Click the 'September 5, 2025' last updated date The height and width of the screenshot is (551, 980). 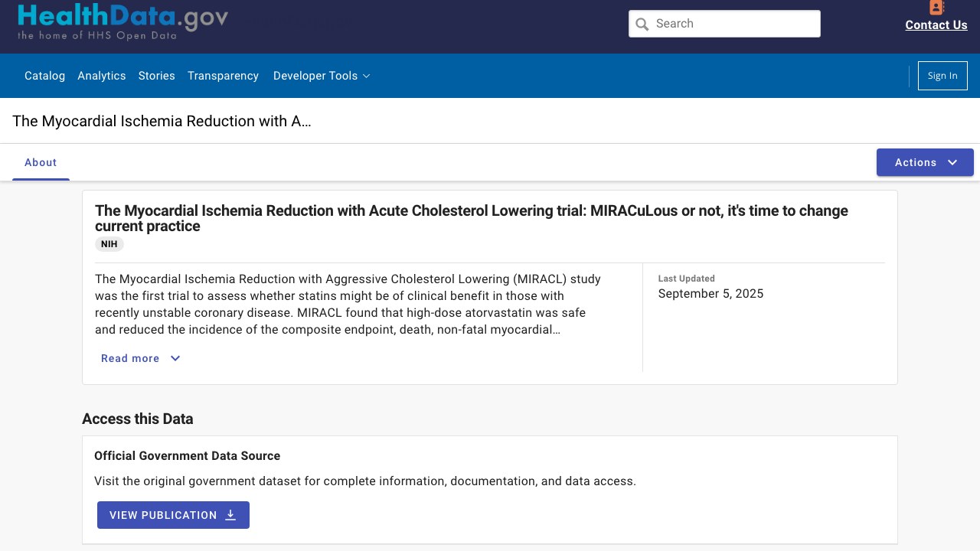point(710,294)
